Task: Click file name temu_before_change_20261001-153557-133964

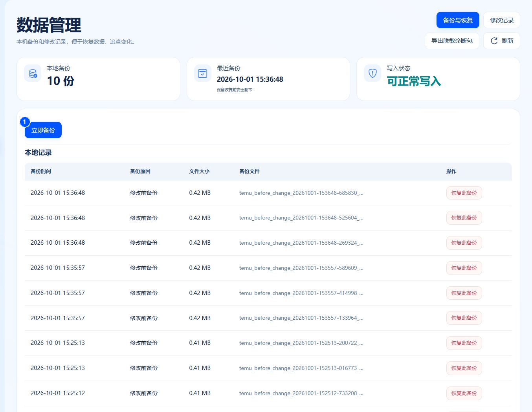Action: tap(301, 318)
